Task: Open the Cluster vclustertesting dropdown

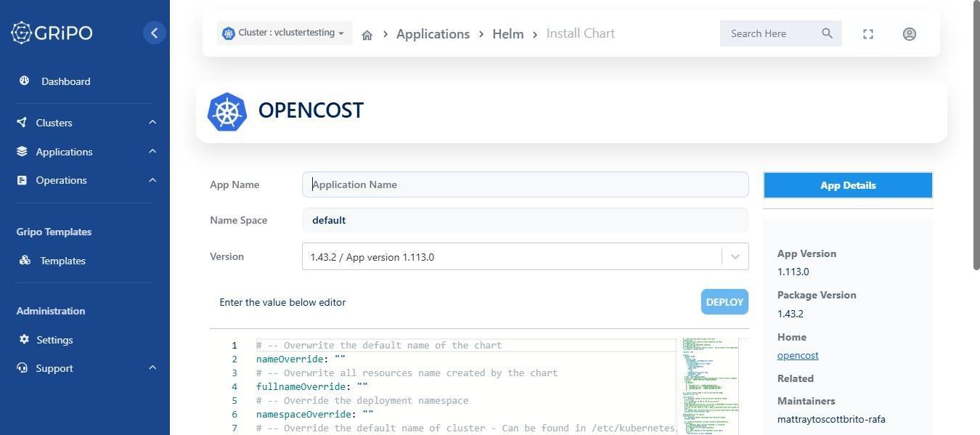Action: [x=285, y=33]
